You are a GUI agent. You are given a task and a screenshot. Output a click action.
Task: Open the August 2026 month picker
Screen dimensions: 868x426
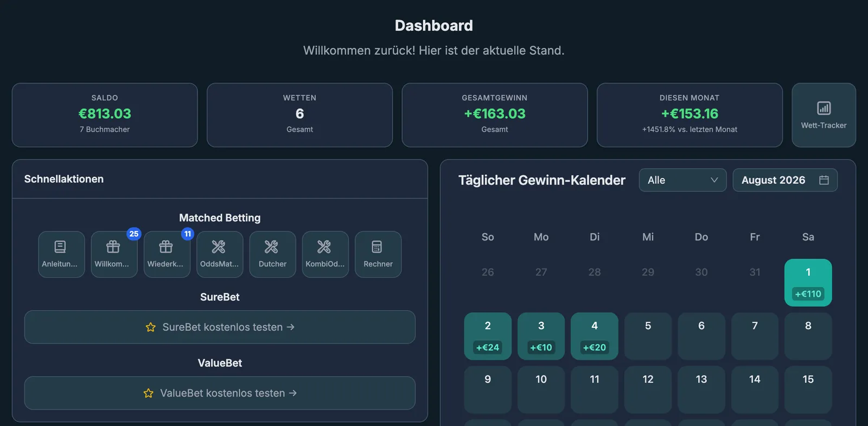(x=785, y=180)
